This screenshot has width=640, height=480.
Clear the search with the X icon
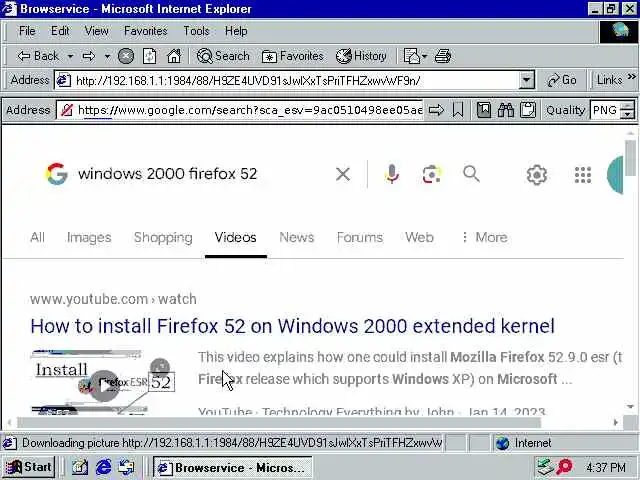(343, 174)
